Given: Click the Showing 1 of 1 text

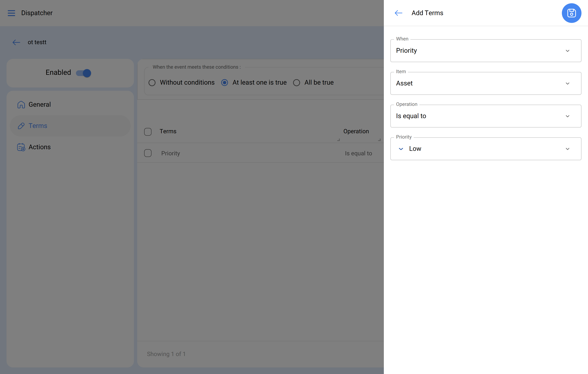Looking at the screenshot, I should pyautogui.click(x=166, y=354).
